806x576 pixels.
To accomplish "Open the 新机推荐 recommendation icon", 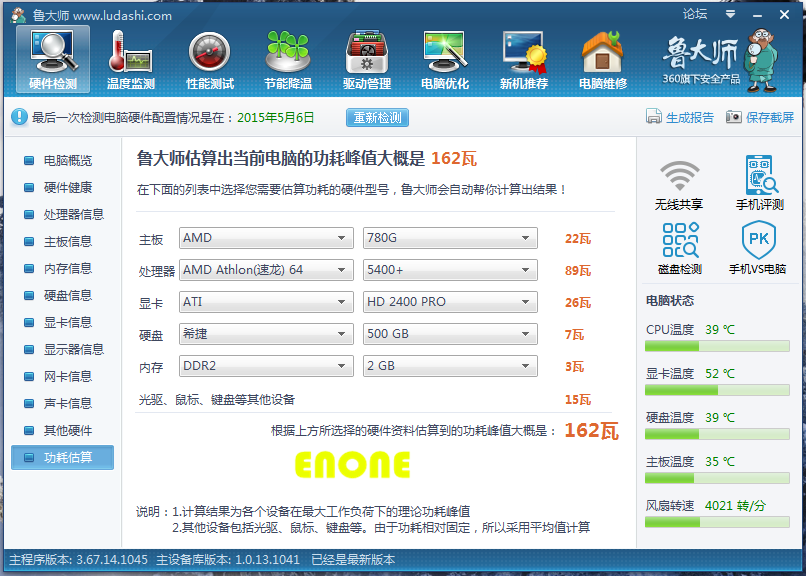I will tap(524, 59).
